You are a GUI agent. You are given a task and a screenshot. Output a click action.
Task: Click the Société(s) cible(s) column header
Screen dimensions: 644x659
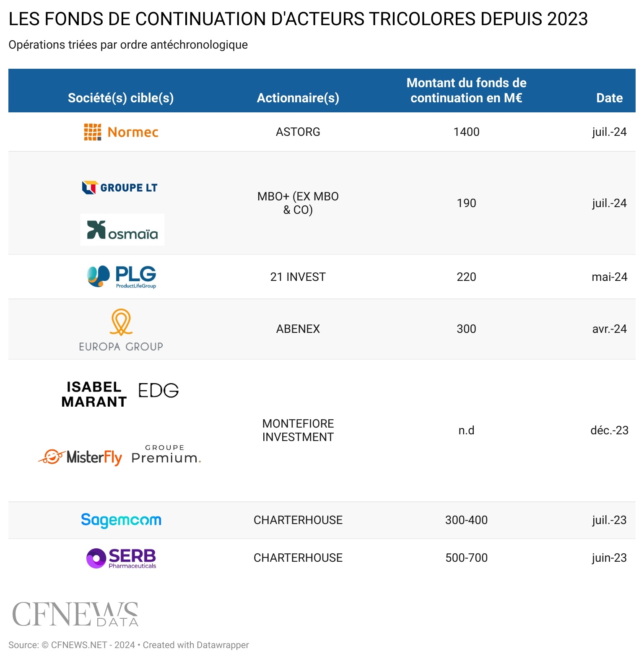pos(121,98)
